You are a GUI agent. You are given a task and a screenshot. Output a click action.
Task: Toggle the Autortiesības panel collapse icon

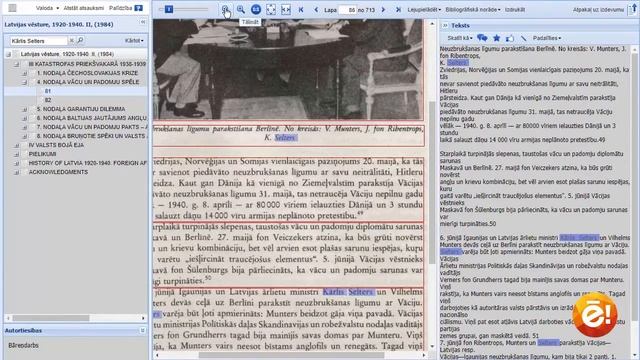click(x=143, y=330)
